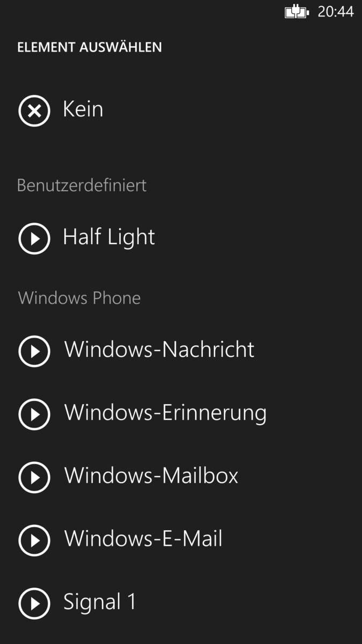
Task: Click the Windows Phone section header
Action: pyautogui.click(x=79, y=298)
